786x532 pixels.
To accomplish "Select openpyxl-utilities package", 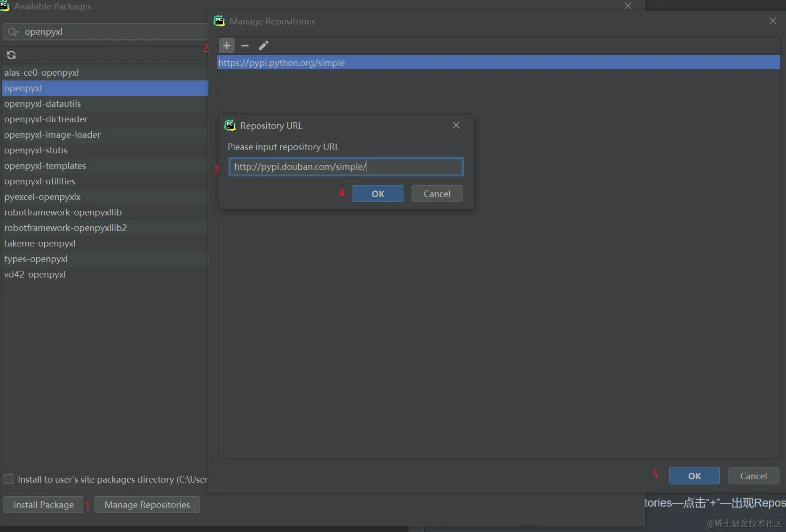I will (x=105, y=181).
